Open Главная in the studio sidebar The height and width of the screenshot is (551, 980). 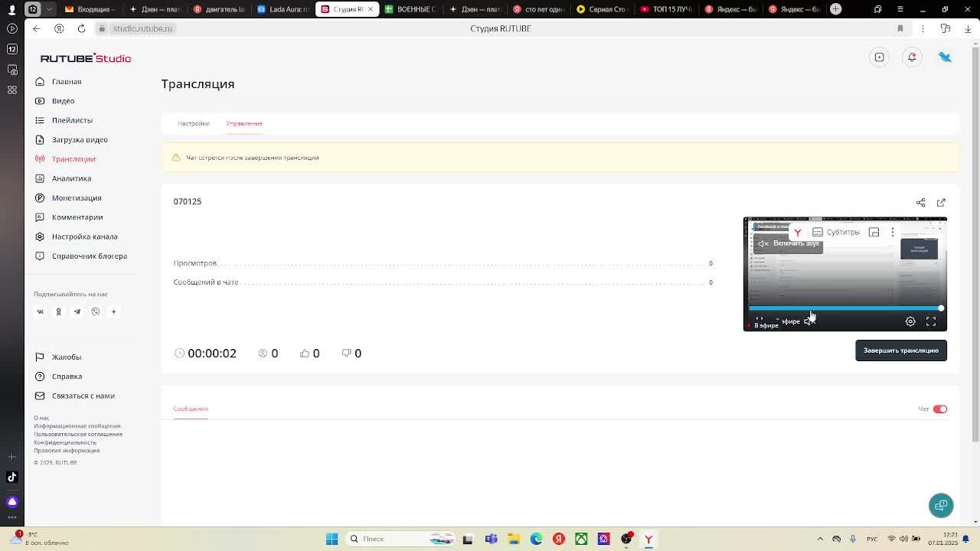pyautogui.click(x=67, y=82)
